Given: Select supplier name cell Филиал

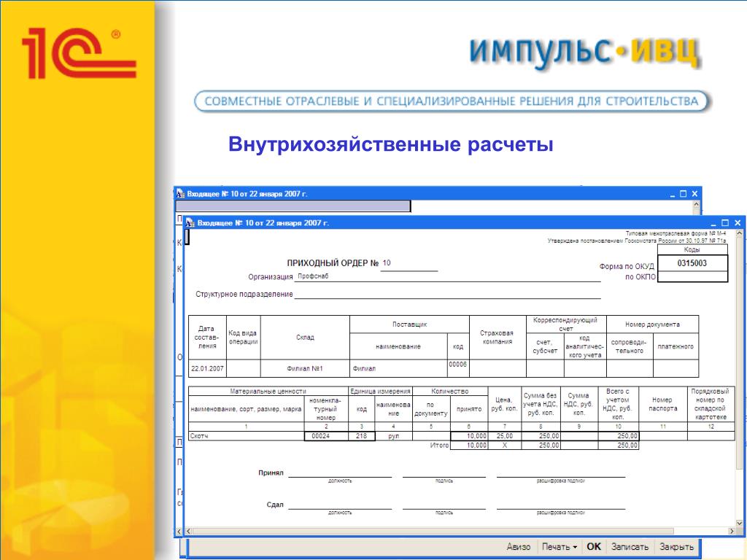Looking at the screenshot, I should 398,368.
